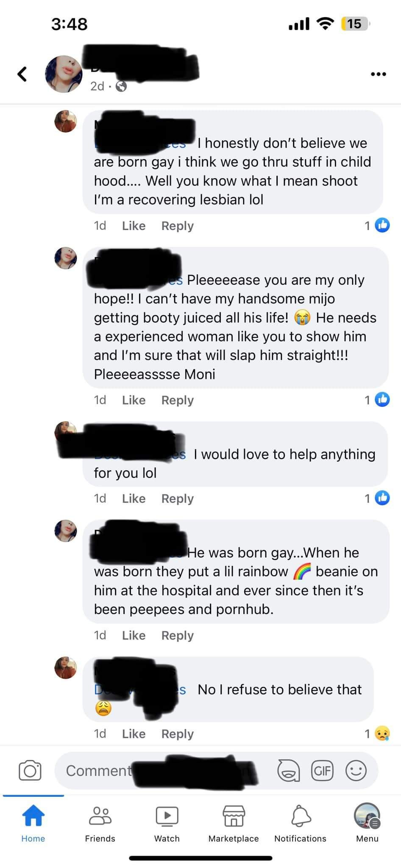This screenshot has height=868, width=401.
Task: Tap the back arrow icon
Action: click(22, 74)
